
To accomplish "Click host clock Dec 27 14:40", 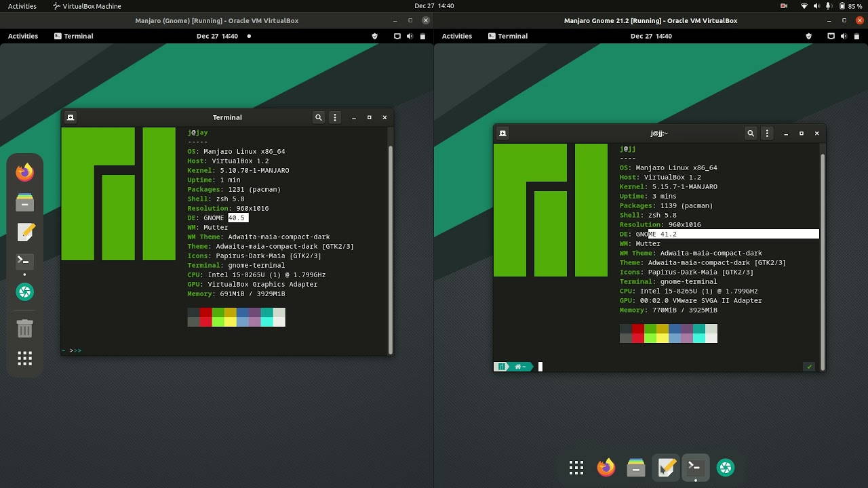I will (434, 6).
